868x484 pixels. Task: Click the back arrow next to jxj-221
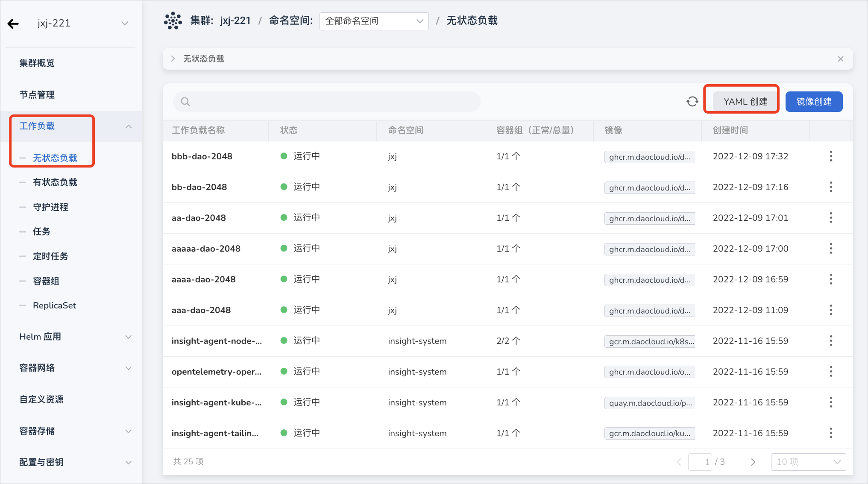pos(13,23)
